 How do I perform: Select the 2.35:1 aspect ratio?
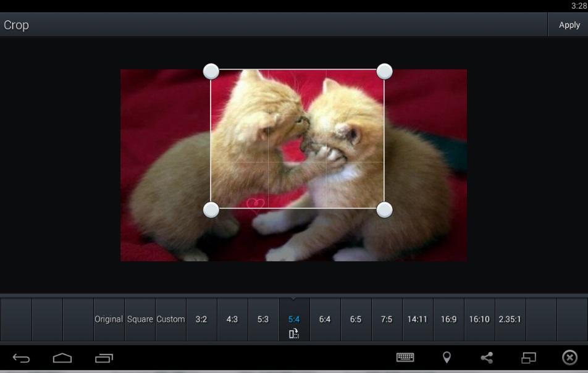click(x=510, y=319)
